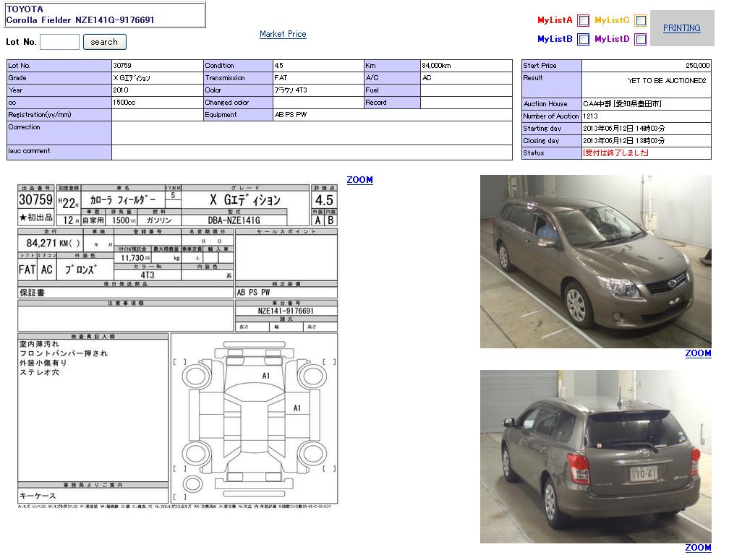Tick the MyListA checkbox
The image size is (729, 560).
(583, 21)
